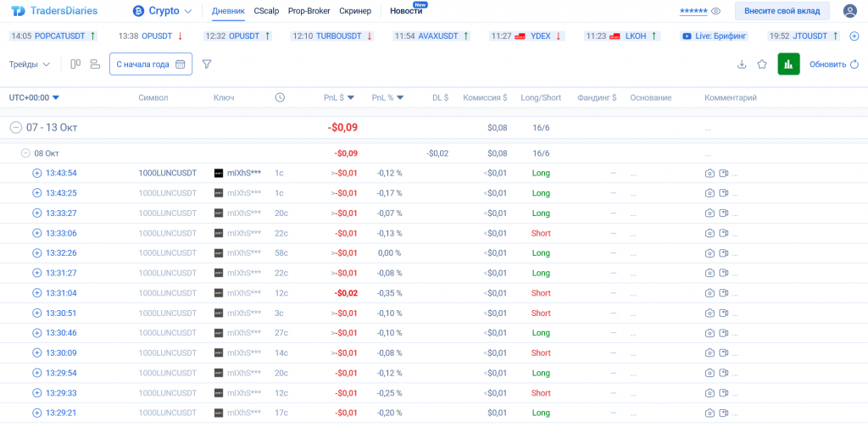Click the filter funnel icon

(207, 64)
